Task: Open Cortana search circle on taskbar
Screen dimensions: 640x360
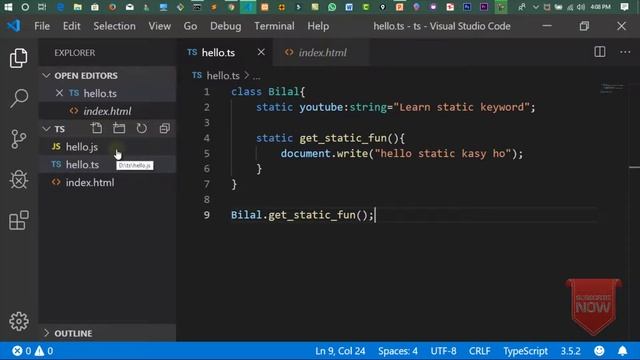Action: click(x=25, y=7)
